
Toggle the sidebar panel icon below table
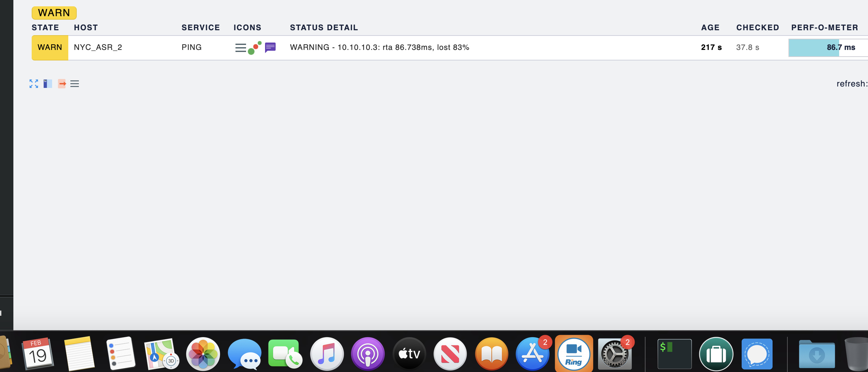[x=48, y=84]
